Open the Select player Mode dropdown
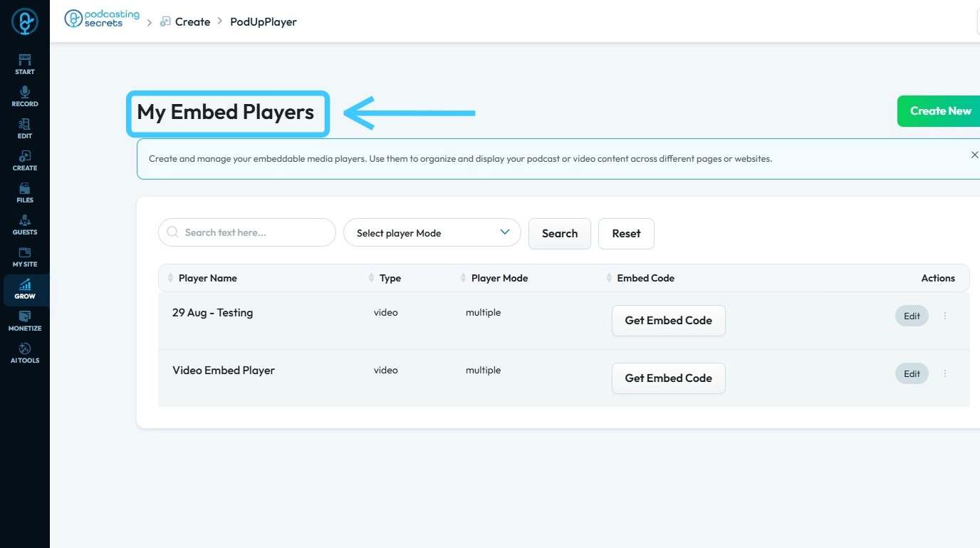The width and height of the screenshot is (980, 548). tap(432, 233)
